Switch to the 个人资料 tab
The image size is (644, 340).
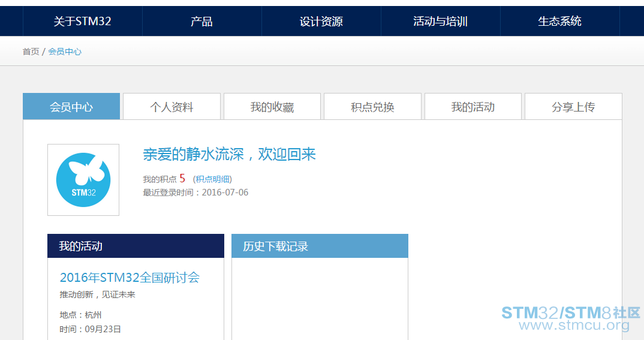point(171,107)
